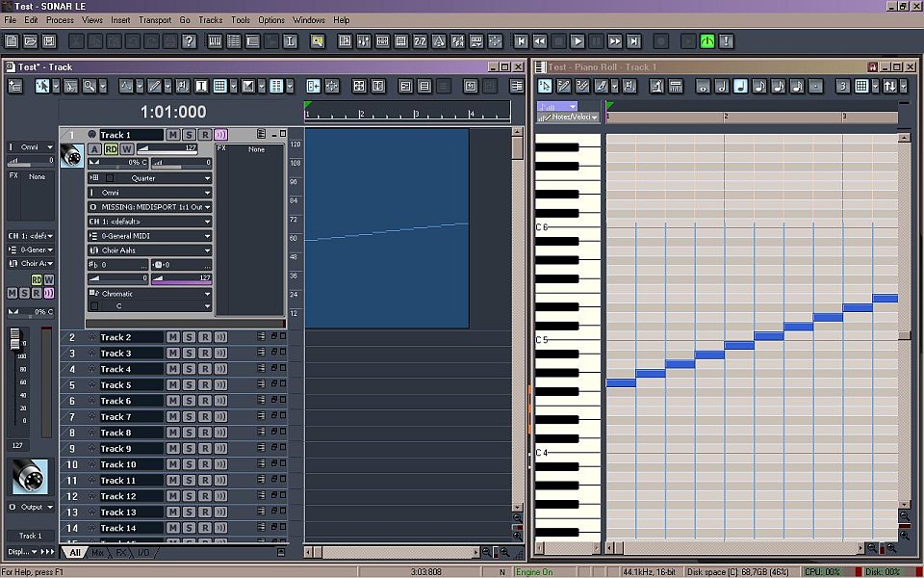Open the Meter/Key 2:2 view icon
The height and width of the screenshot is (578, 924).
tap(421, 41)
